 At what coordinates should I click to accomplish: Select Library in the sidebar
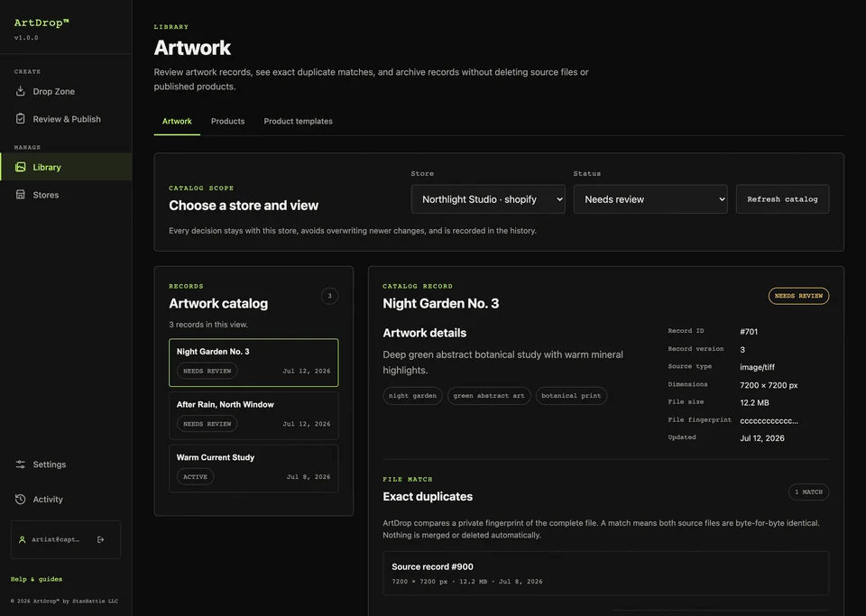(66, 167)
